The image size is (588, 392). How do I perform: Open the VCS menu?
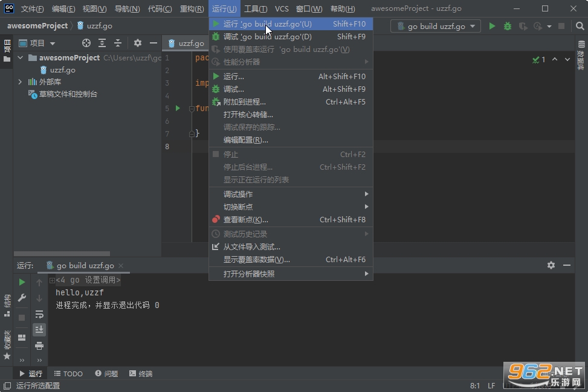pos(282,8)
